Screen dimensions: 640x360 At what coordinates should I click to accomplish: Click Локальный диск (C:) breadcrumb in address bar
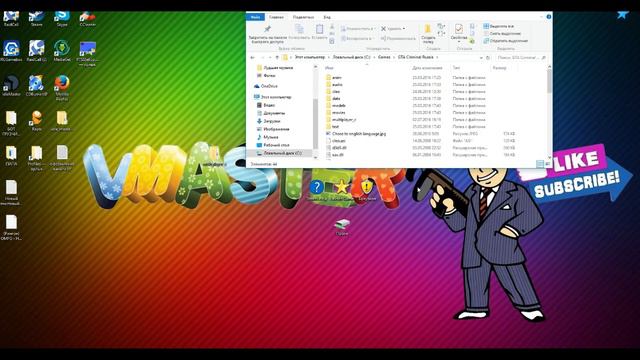(351, 57)
